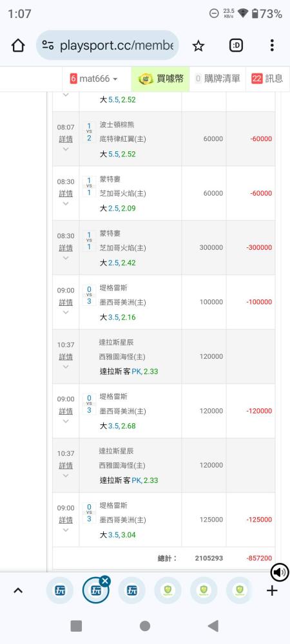Image resolution: width=290 pixels, height=644 pixels.
Task: Bookmark page with the star icon
Action: point(198,46)
